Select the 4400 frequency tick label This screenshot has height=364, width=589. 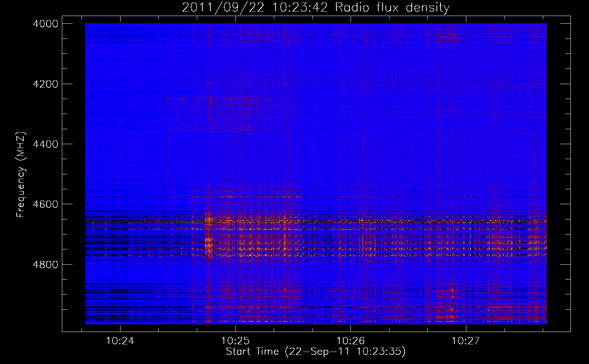(x=46, y=144)
